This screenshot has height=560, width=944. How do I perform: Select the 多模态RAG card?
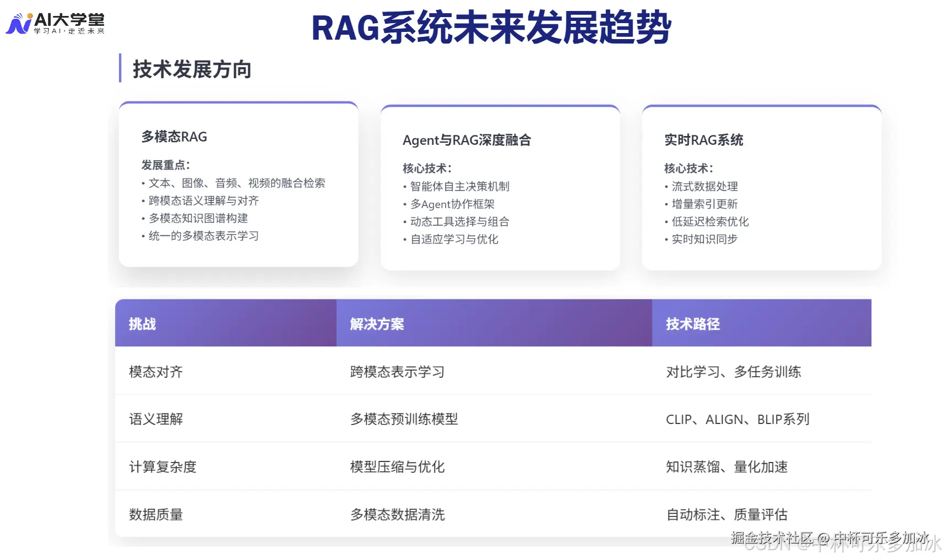(x=238, y=184)
